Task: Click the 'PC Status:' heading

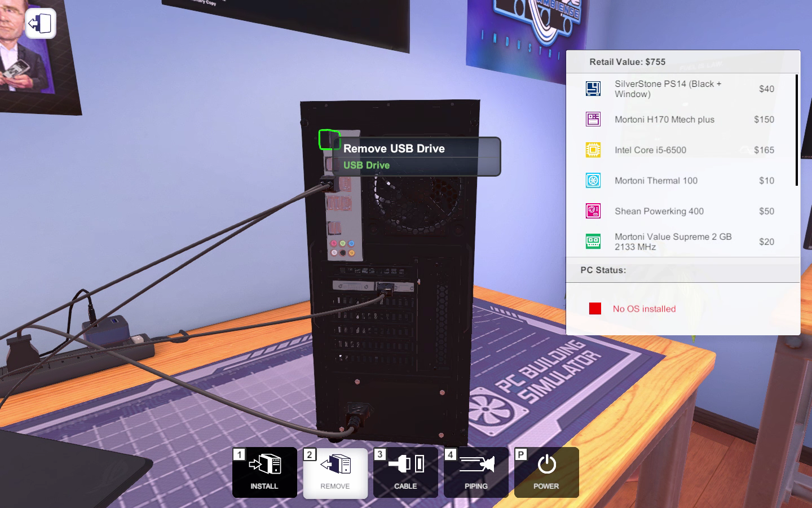Action: click(603, 270)
